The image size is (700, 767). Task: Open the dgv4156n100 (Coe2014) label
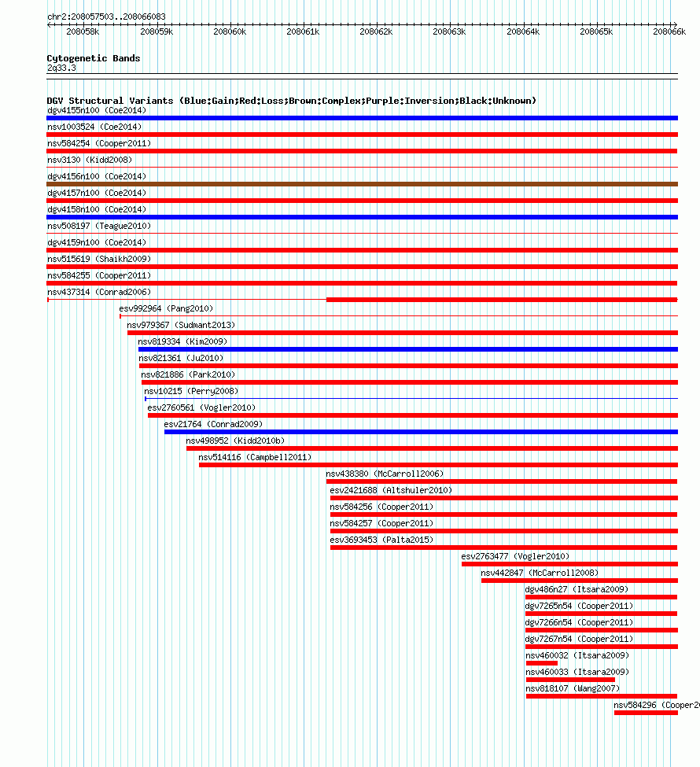point(97,176)
